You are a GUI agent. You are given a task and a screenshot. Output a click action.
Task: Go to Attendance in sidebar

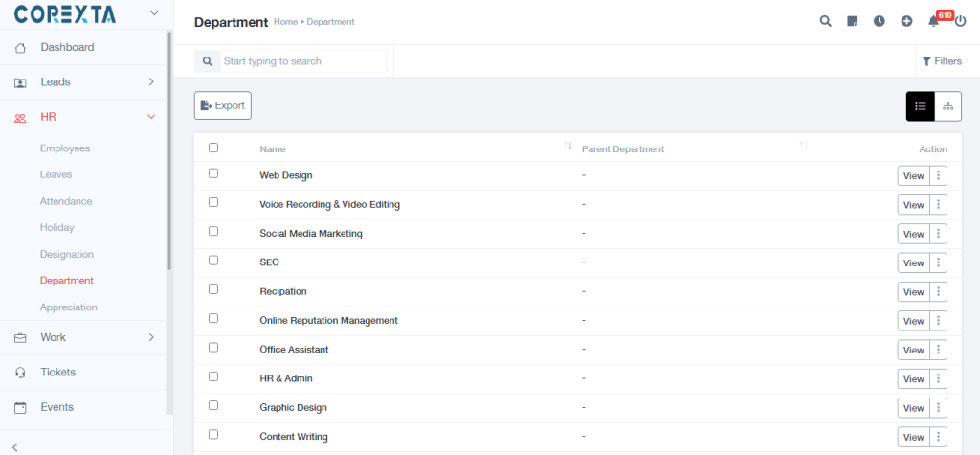(66, 201)
